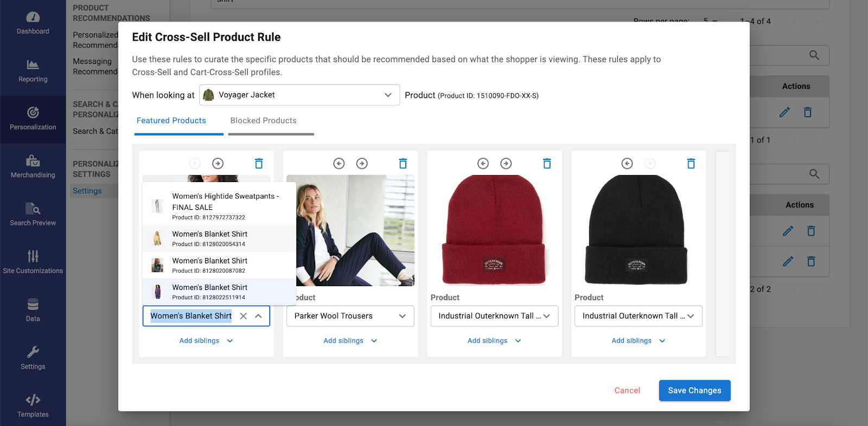Open the Search & Cat link behind dialog
The image size is (868, 426).
pyautogui.click(x=95, y=131)
